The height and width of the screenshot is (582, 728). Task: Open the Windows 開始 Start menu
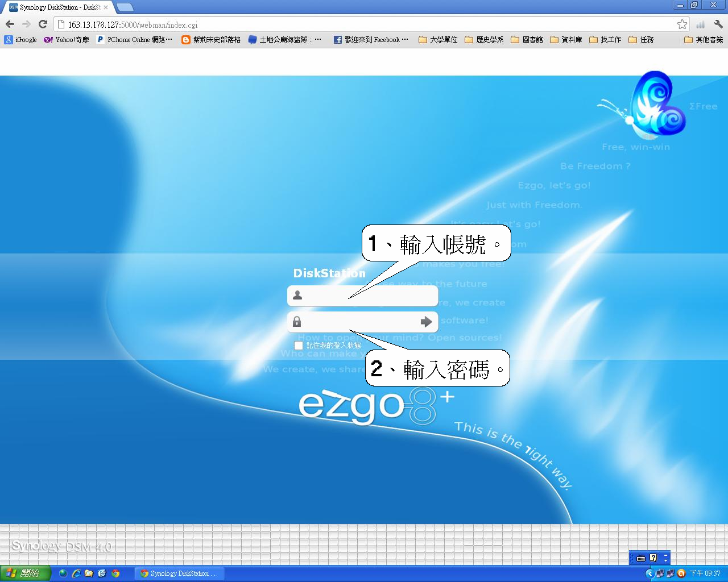(x=26, y=573)
